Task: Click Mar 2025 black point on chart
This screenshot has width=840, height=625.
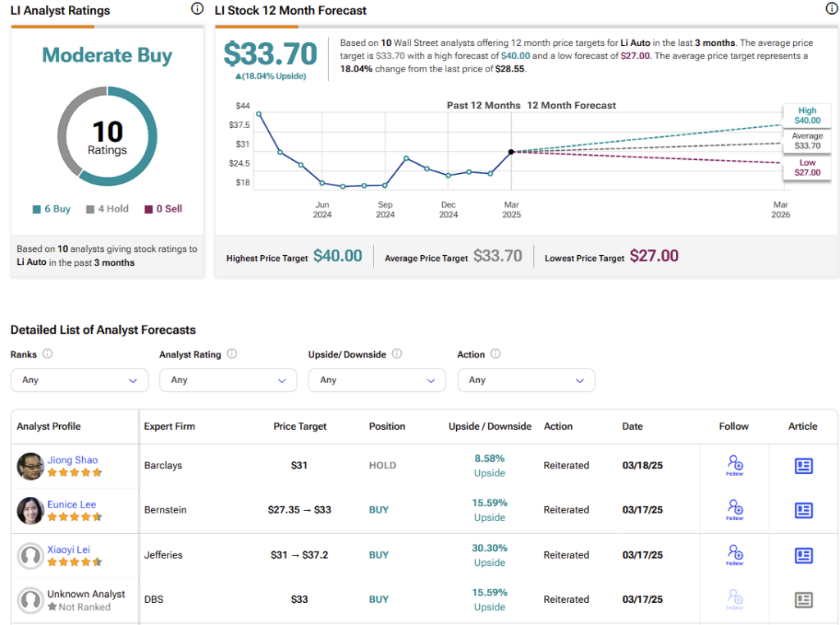Action: 511,152
